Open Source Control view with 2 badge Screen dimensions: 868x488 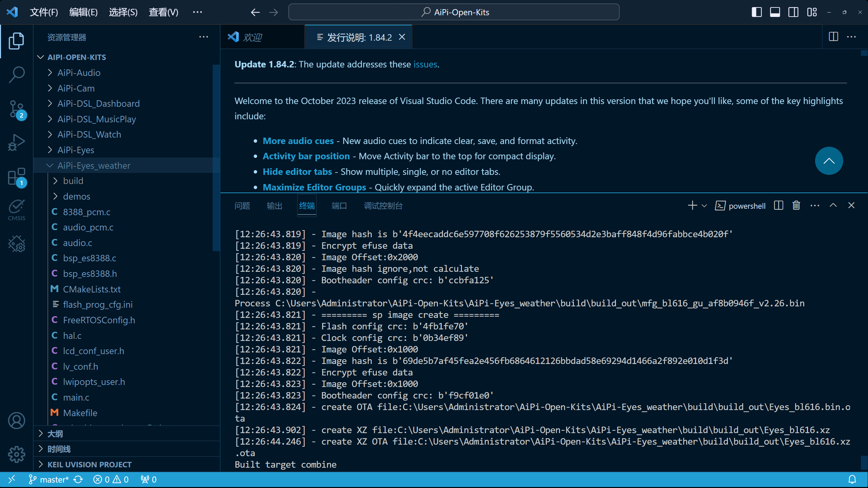click(16, 109)
